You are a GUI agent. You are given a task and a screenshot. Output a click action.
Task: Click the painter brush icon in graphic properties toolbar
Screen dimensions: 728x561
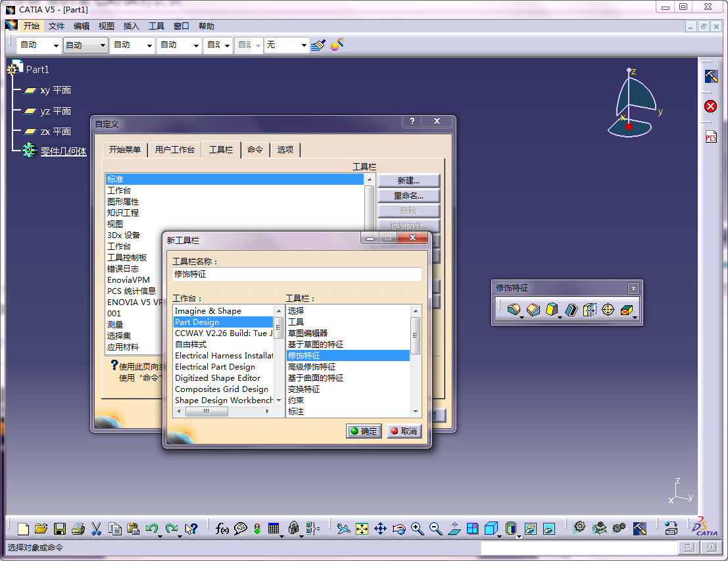(x=318, y=45)
